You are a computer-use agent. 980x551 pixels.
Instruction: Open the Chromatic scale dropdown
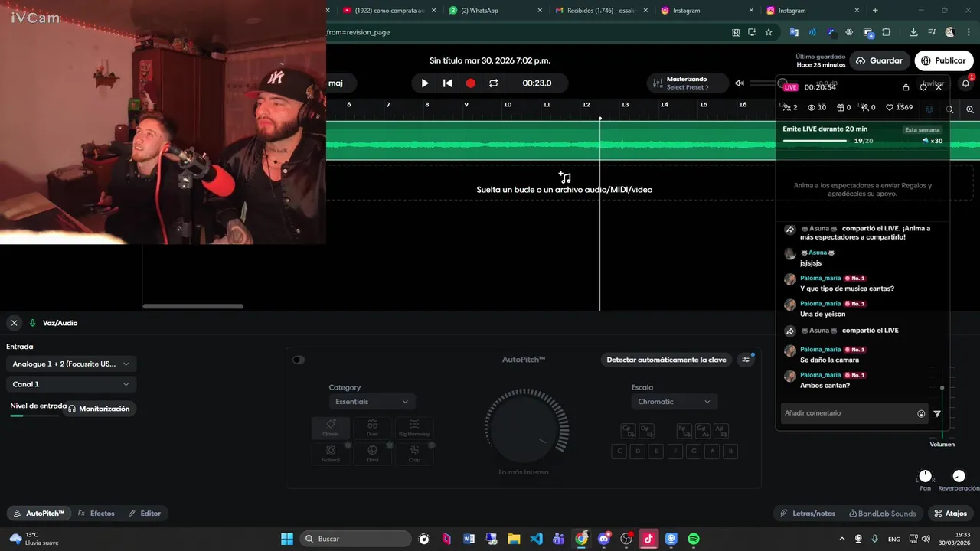(x=675, y=402)
